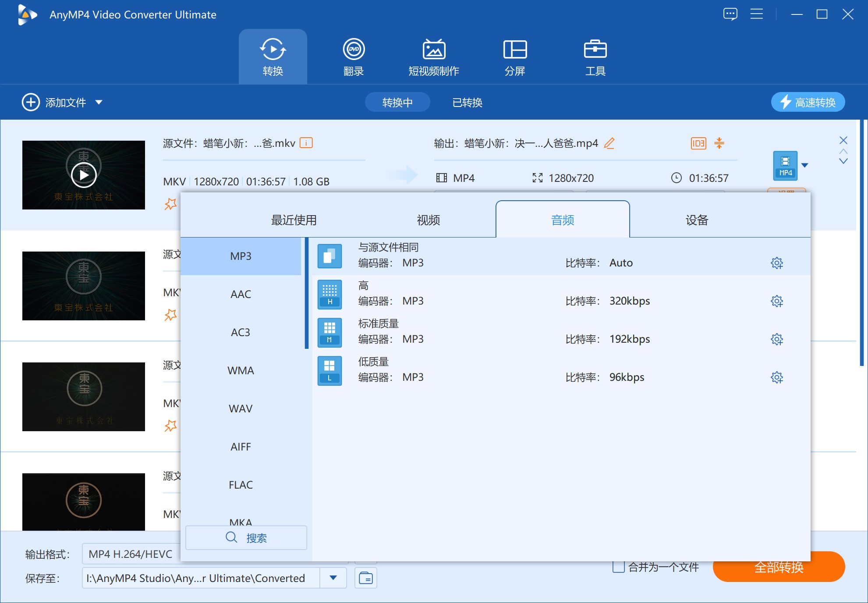The image size is (868, 603).
Task: Choose WMA in the format list
Action: tap(241, 370)
